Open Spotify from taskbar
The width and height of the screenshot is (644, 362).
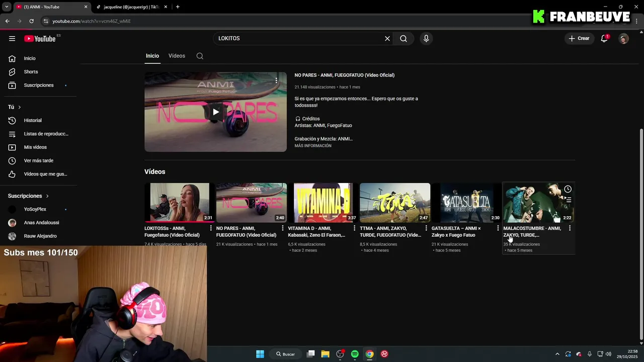tap(355, 354)
